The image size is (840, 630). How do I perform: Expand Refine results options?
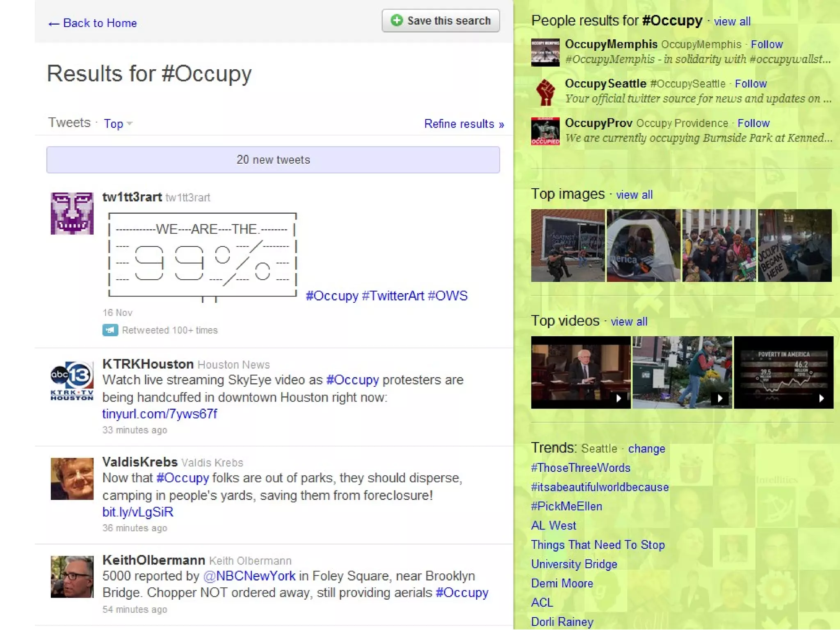coord(463,124)
